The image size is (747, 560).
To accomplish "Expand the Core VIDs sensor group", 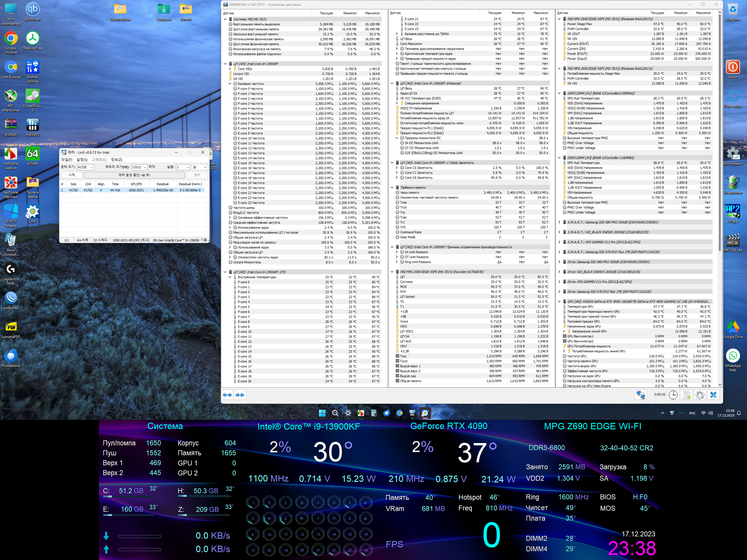I will pos(230,69).
